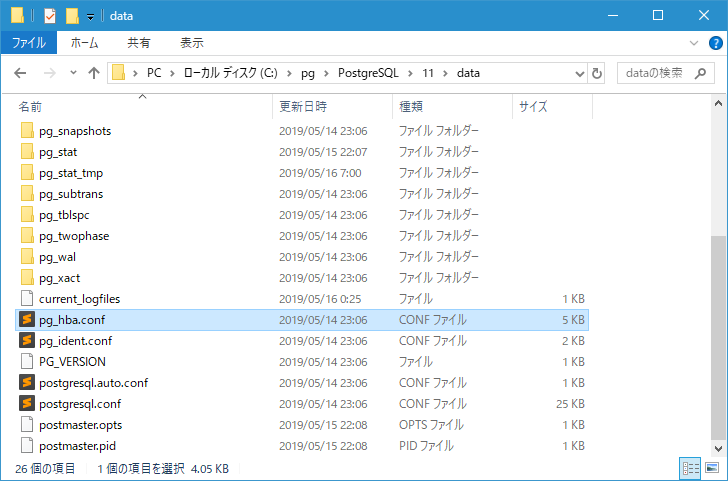The image size is (728, 481).
Task: Click the back navigation arrow
Action: coord(21,73)
